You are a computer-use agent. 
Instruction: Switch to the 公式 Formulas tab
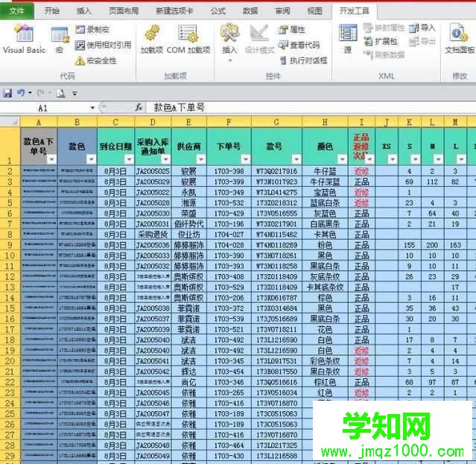218,11
